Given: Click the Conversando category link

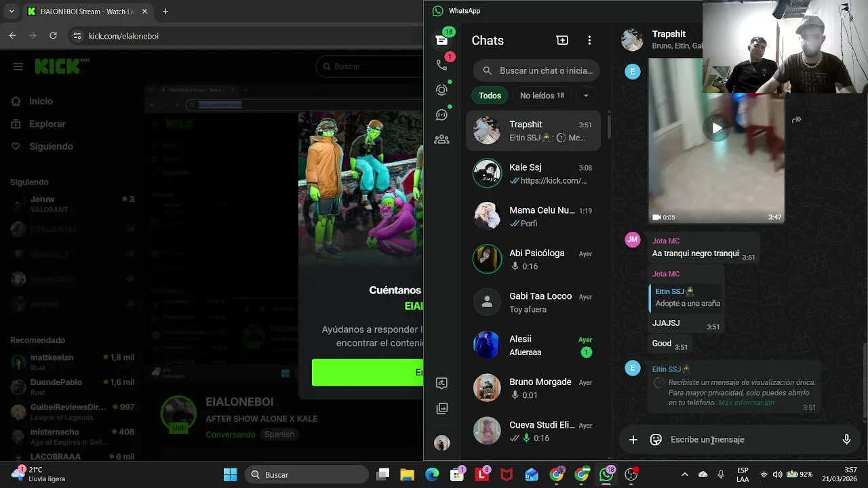Looking at the screenshot, I should 231,434.
